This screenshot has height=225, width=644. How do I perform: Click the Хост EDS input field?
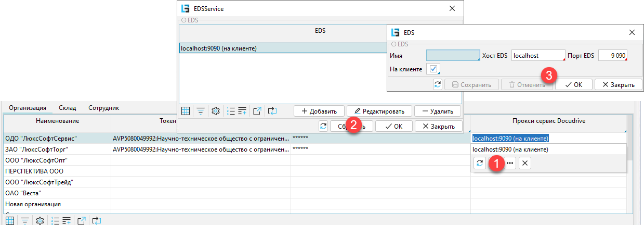point(538,55)
